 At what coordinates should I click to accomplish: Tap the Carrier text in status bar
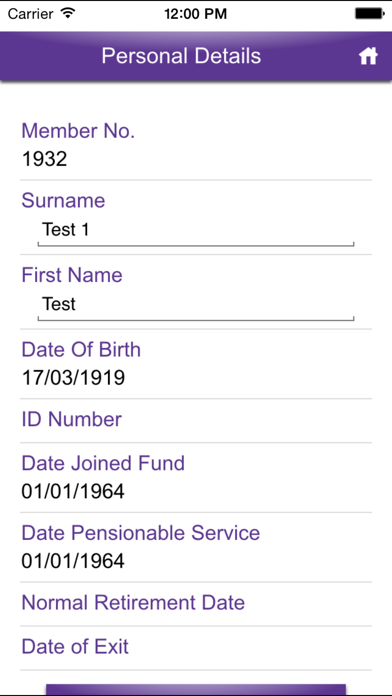point(32,14)
